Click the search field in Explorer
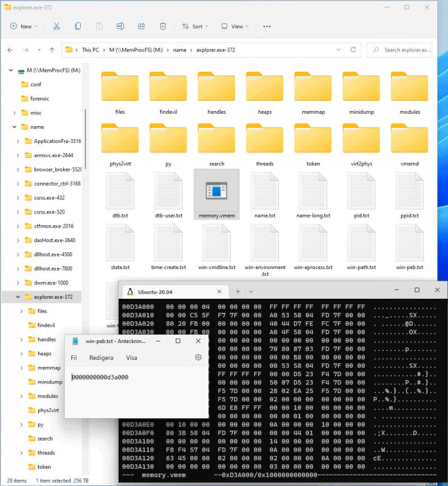 pos(400,50)
